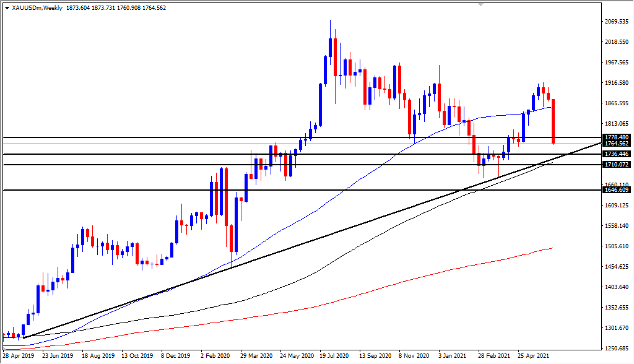Click the 2018.550 price scale value
The height and width of the screenshot is (364, 634).
[x=617, y=41]
